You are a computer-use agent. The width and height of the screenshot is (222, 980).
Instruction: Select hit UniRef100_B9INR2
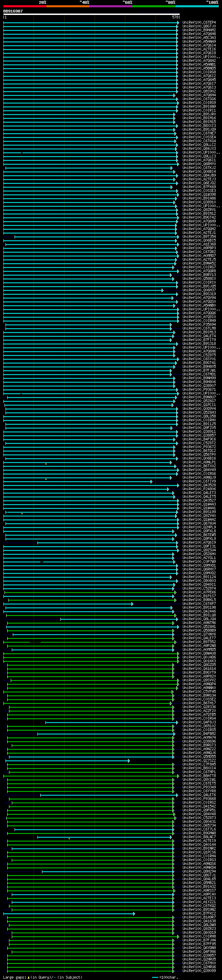click(x=199, y=848)
